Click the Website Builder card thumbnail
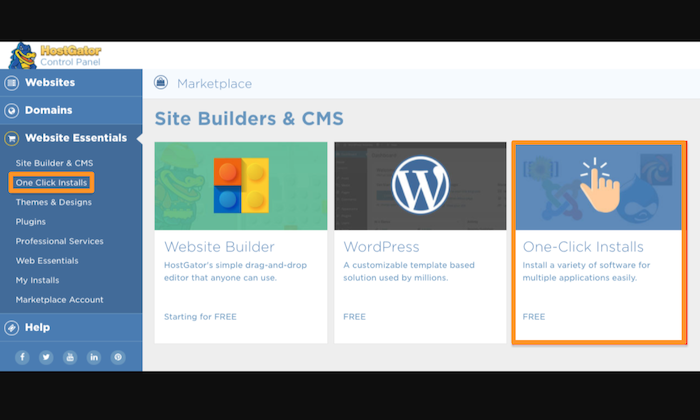The width and height of the screenshot is (700, 420). click(x=241, y=185)
